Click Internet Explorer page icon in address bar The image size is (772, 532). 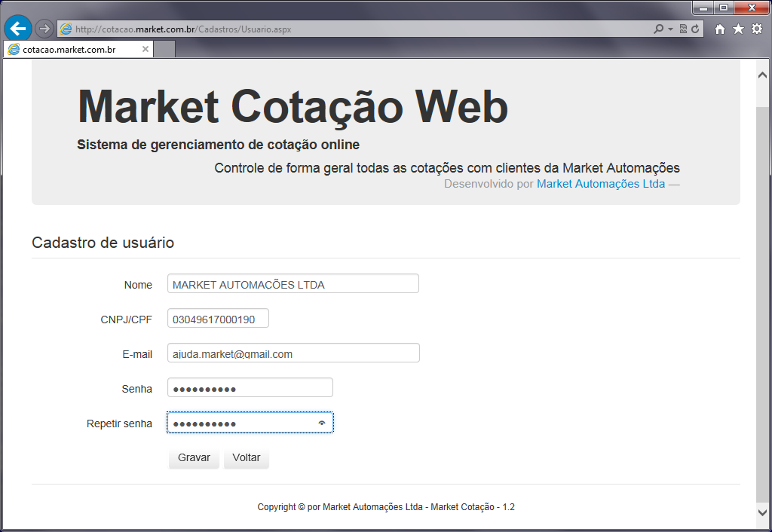[x=66, y=29]
